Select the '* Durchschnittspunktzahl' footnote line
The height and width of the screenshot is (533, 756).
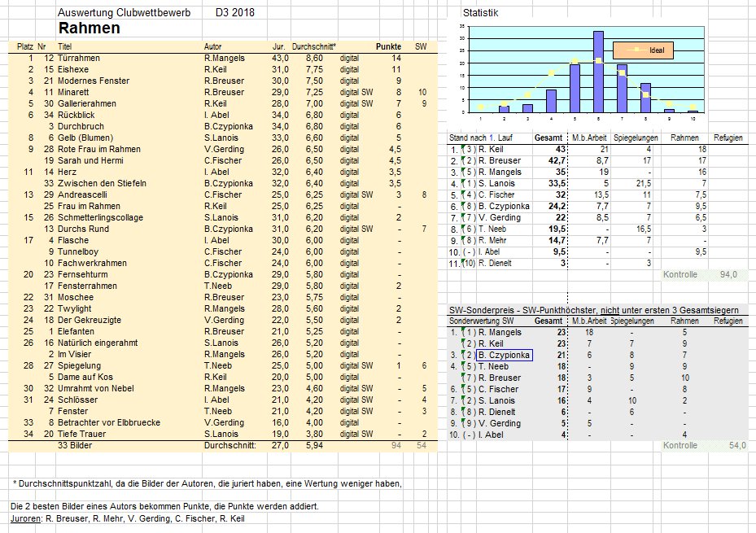(208, 484)
